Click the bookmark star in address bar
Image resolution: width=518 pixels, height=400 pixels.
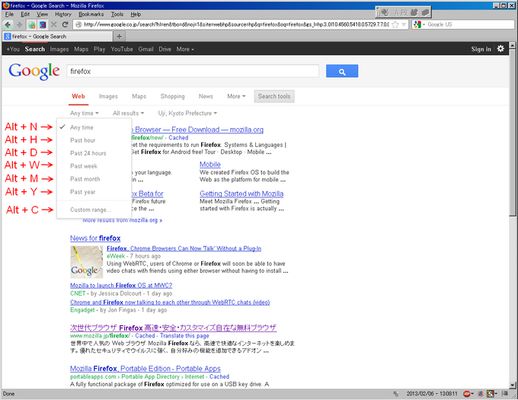click(395, 24)
